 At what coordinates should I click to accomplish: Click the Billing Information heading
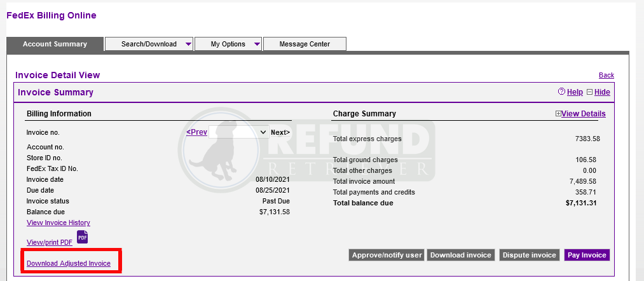tap(59, 114)
